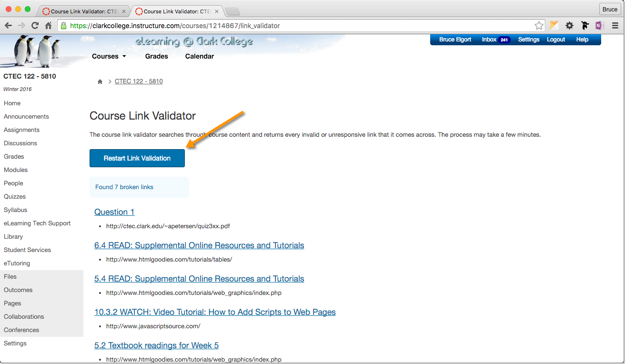Open Modules in the course sidebar
This screenshot has height=364, width=625.
[x=16, y=170]
